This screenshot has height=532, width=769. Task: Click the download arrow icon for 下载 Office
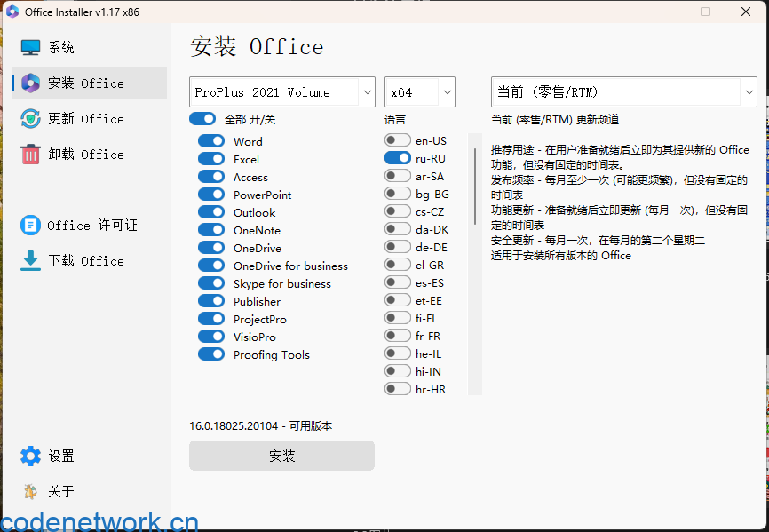tap(30, 261)
